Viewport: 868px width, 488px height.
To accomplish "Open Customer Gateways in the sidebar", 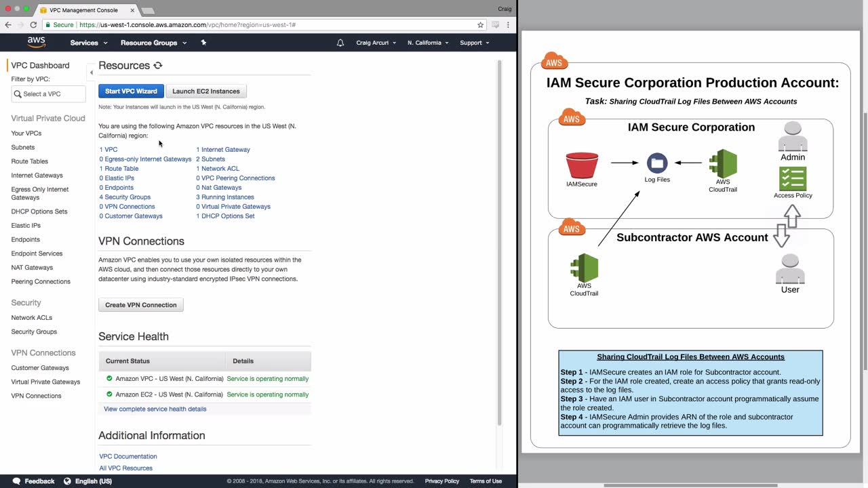I will tap(40, 368).
